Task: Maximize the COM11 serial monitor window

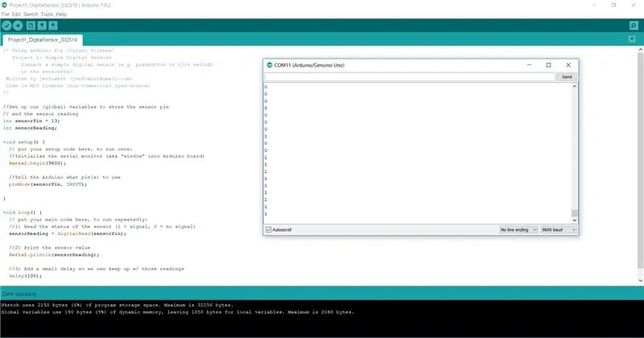Action: (x=548, y=65)
